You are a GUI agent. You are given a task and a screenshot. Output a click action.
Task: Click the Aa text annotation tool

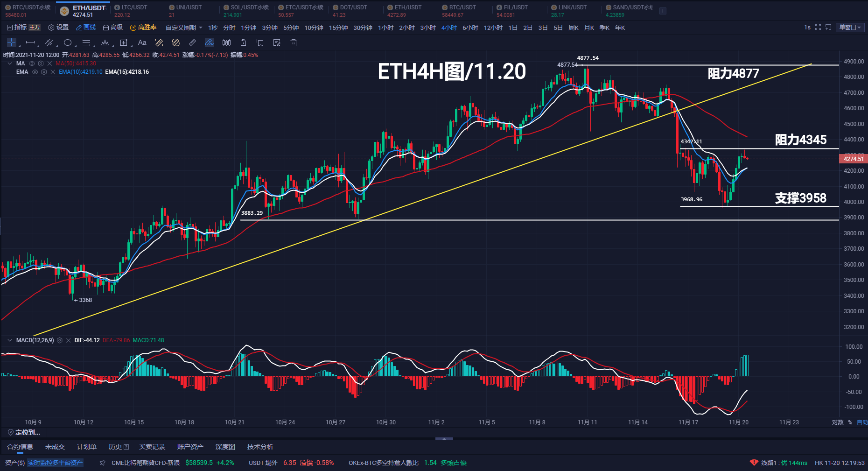click(x=142, y=43)
